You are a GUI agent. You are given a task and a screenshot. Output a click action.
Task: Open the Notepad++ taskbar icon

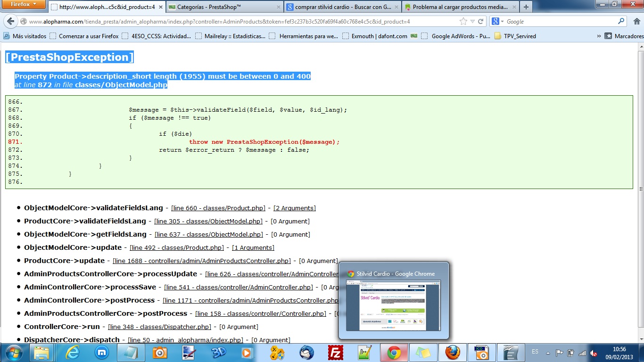pyautogui.click(x=364, y=353)
